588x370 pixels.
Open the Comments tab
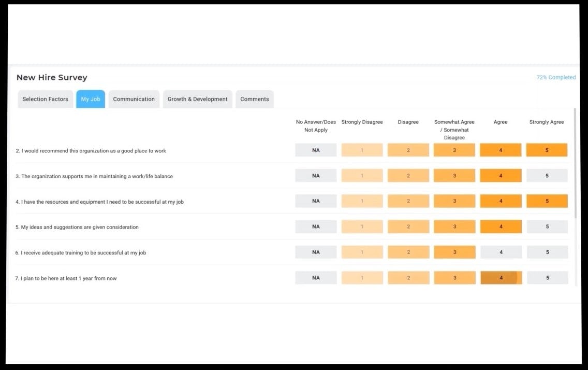point(254,99)
